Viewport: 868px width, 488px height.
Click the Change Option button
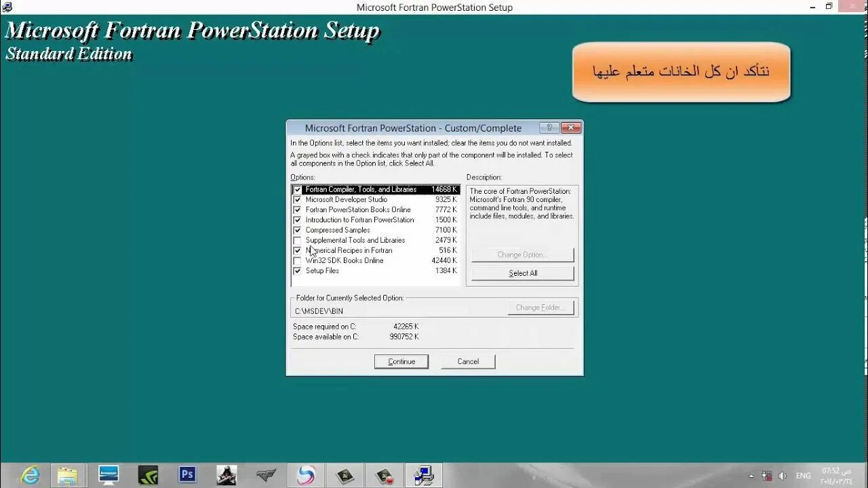click(x=523, y=255)
